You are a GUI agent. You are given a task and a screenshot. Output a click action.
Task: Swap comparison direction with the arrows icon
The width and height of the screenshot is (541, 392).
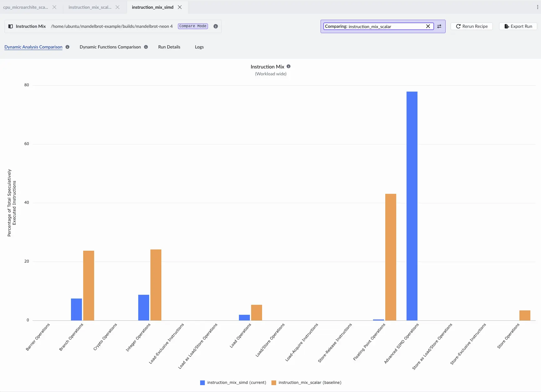[x=439, y=26]
